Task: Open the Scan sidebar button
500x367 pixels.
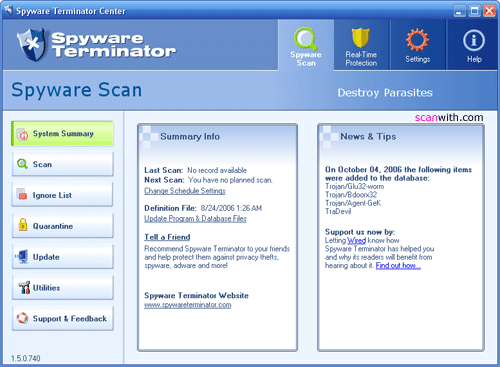Action: (62, 164)
